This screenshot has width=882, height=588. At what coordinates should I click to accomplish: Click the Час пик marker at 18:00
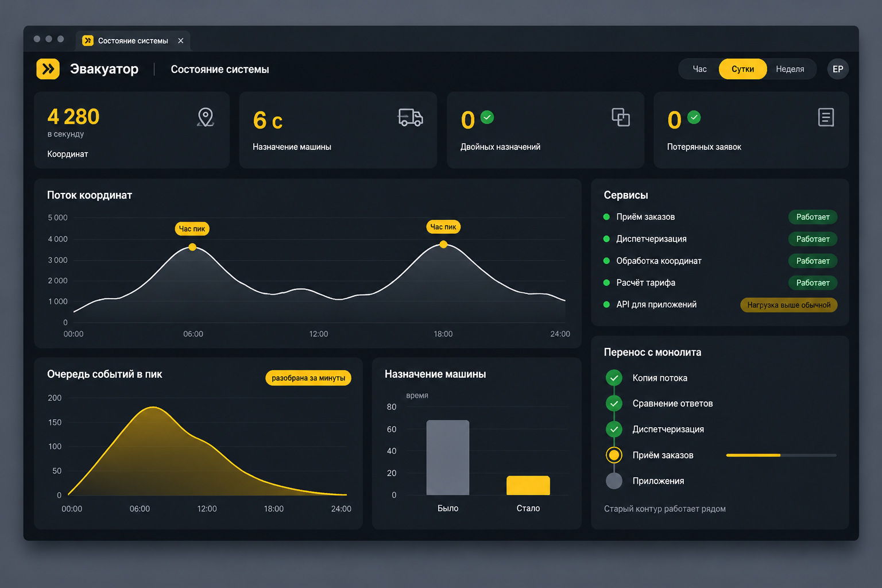tap(443, 227)
